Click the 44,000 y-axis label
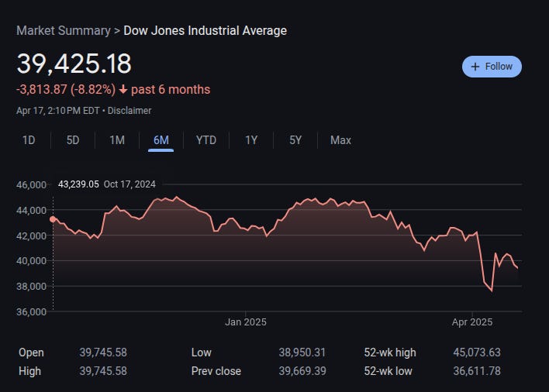This screenshot has width=549, height=392. pyautogui.click(x=31, y=210)
